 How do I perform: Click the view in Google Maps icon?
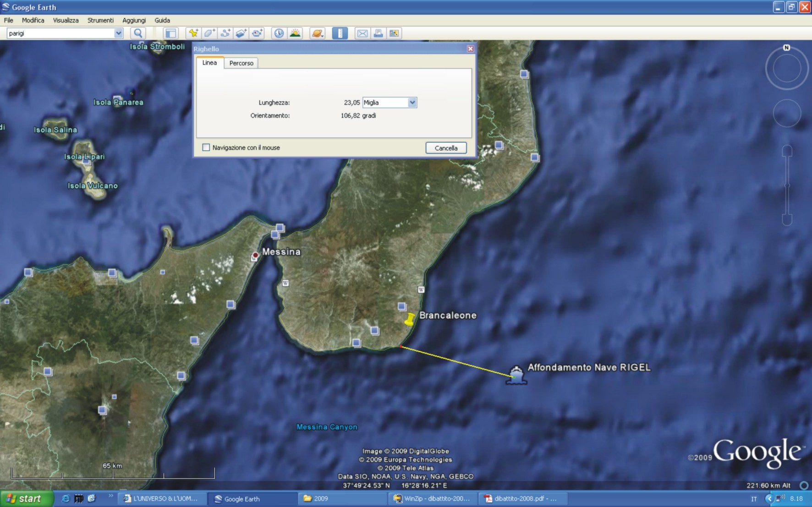tap(394, 33)
